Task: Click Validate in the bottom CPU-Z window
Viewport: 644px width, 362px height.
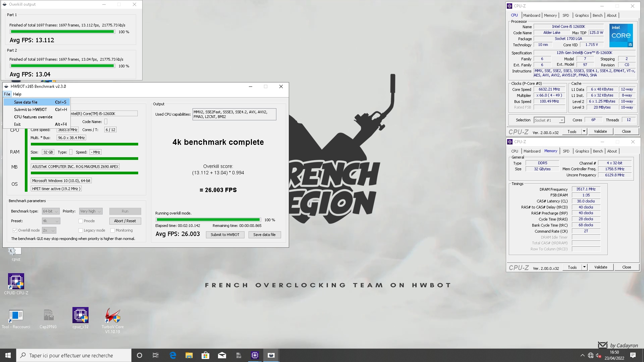Action: (601, 267)
